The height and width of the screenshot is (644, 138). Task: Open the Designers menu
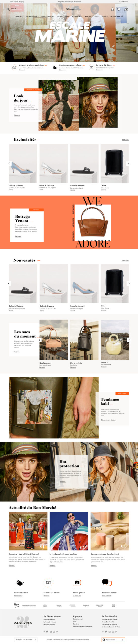[x=19, y=16]
